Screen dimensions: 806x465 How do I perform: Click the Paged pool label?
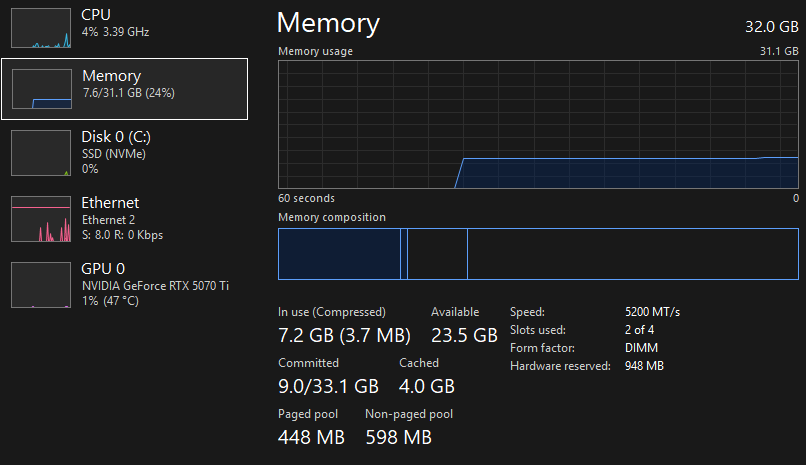click(x=308, y=414)
